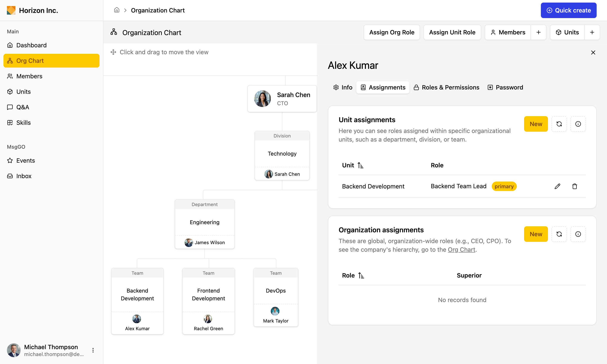
Task: Delete Backend Development assignment trash icon
Action: pos(574,187)
